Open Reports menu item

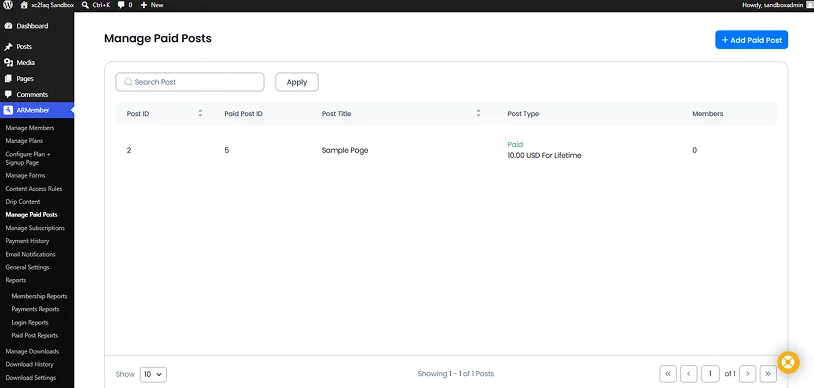click(x=16, y=280)
